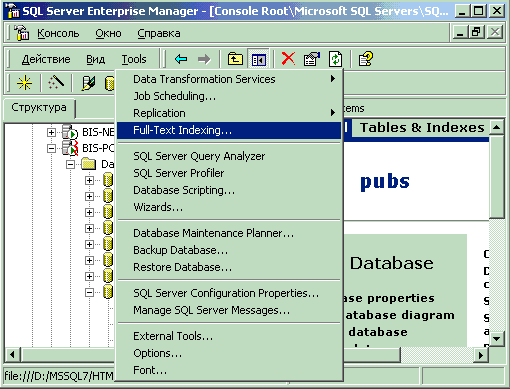
Task: Click the Forward arrow toolbar icon
Action: [204, 59]
